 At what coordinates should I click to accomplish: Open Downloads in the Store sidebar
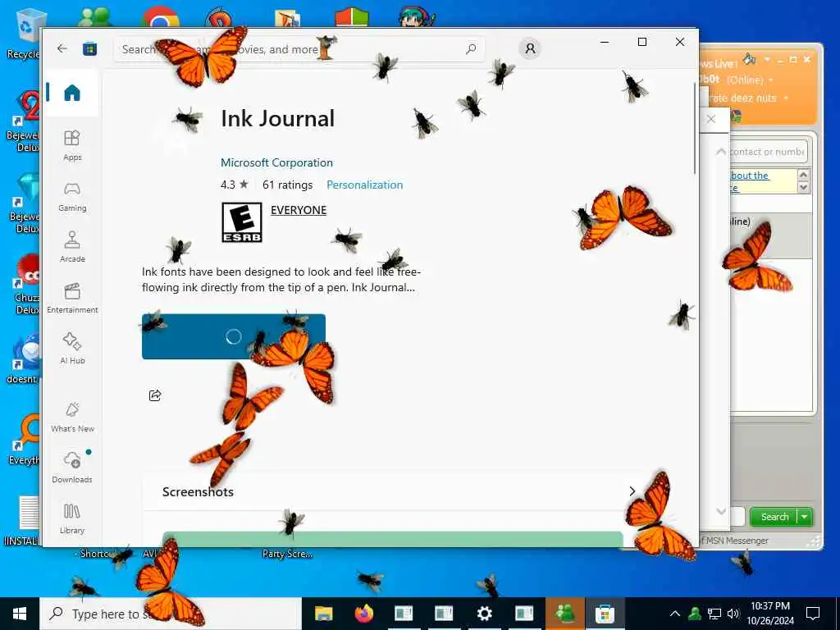point(72,467)
